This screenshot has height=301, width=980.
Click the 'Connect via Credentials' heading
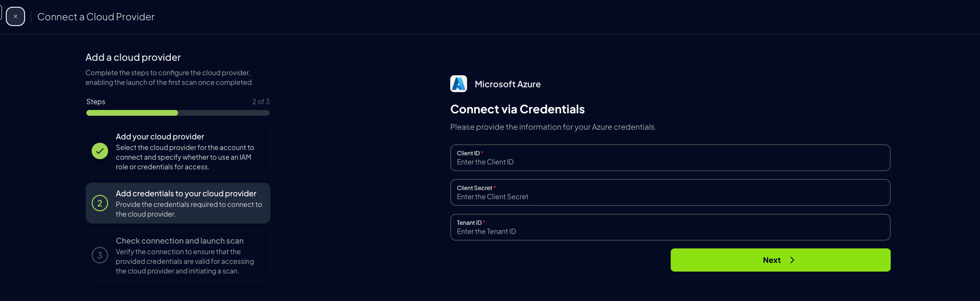(x=517, y=109)
